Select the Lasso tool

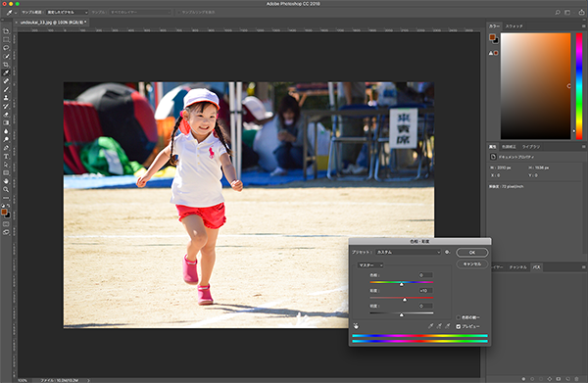point(6,48)
